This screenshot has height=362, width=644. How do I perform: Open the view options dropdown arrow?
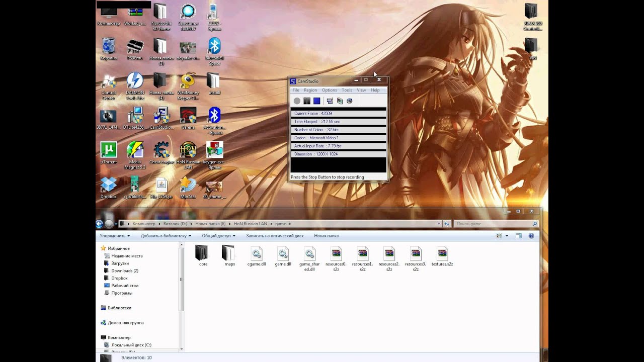tap(507, 236)
